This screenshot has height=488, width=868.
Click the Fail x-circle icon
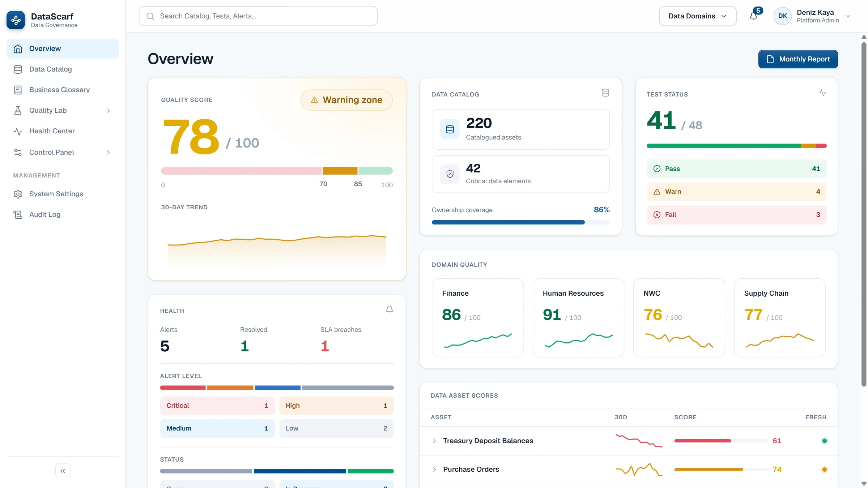point(657,215)
